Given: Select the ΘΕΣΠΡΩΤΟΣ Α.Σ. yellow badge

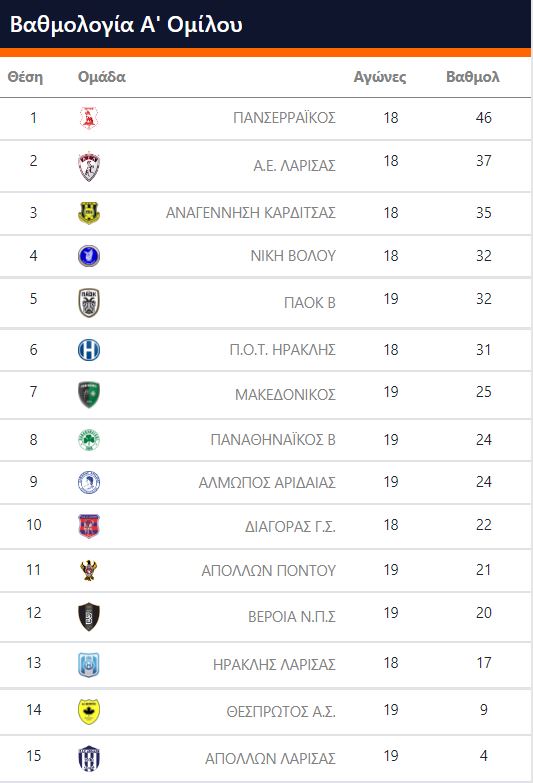Looking at the screenshot, I should pos(89,711).
